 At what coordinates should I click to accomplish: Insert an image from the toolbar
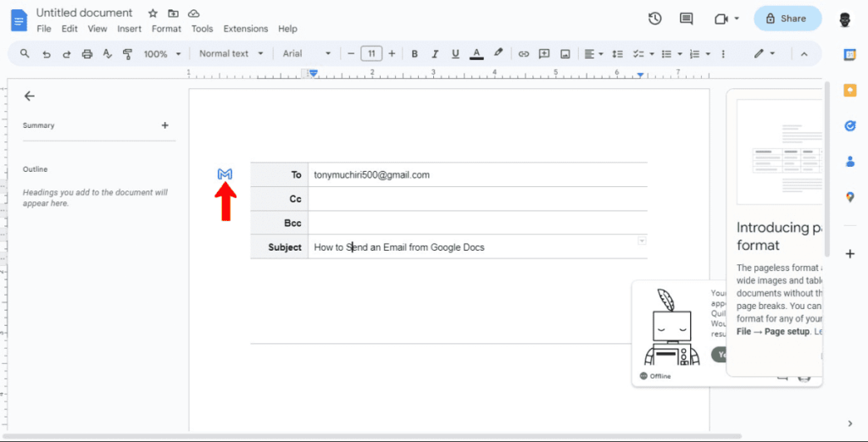(565, 53)
